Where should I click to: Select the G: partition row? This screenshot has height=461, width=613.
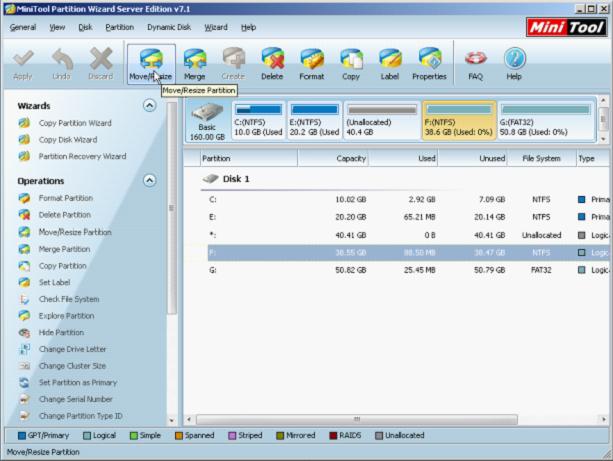408,270
